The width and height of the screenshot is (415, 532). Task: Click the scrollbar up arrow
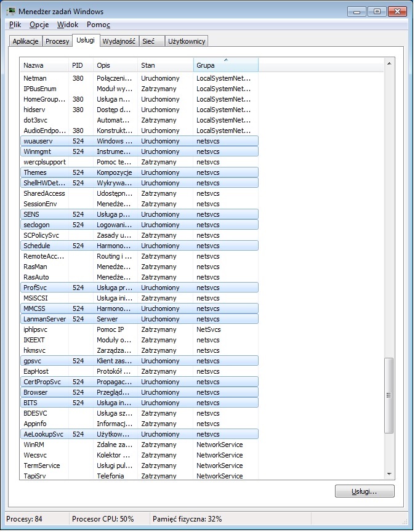[389, 63]
